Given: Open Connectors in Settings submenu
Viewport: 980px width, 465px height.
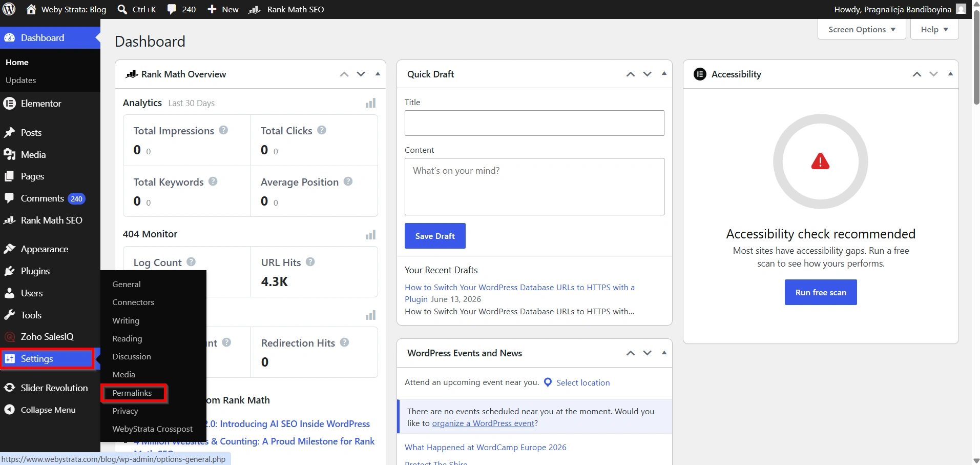Looking at the screenshot, I should pos(133,302).
